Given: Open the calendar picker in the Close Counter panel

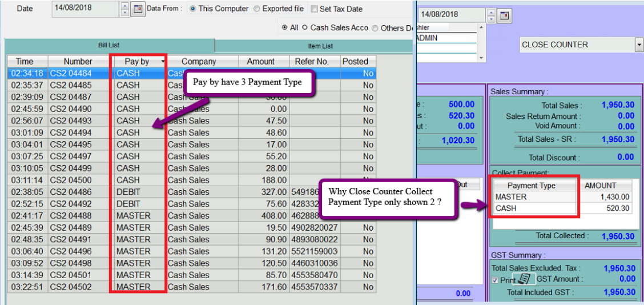Looking at the screenshot, I should (504, 15).
